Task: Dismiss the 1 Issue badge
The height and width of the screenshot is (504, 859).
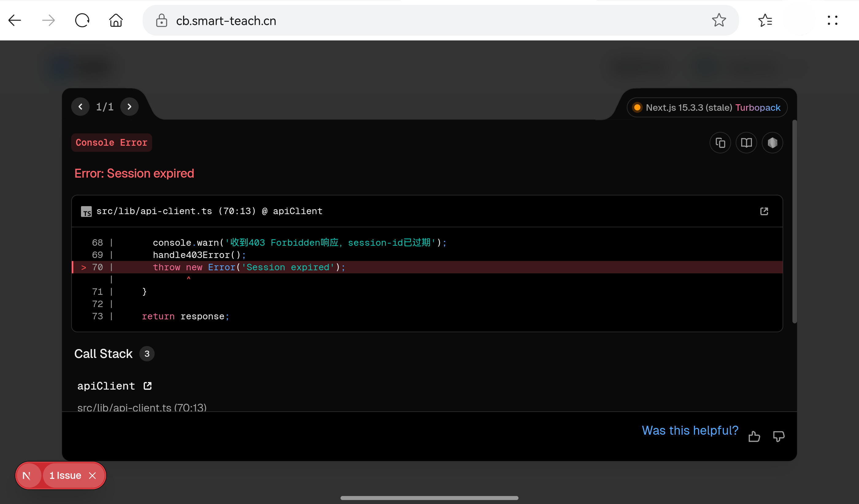Action: 92,475
